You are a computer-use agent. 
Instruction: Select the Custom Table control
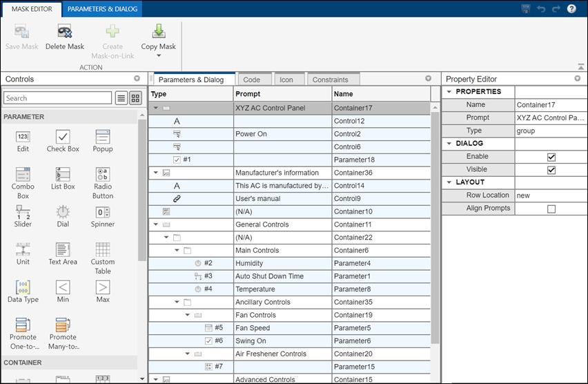point(102,250)
